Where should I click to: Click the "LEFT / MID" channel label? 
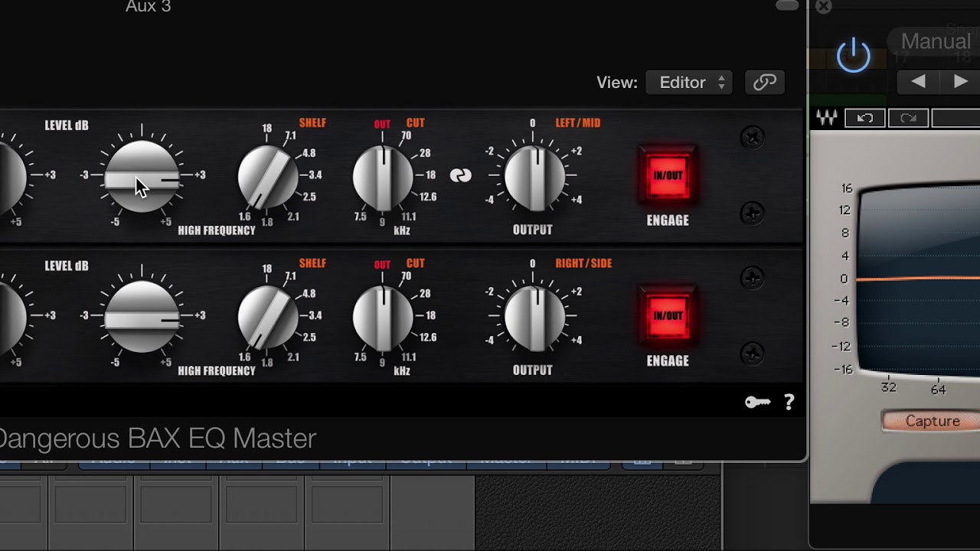click(x=577, y=122)
